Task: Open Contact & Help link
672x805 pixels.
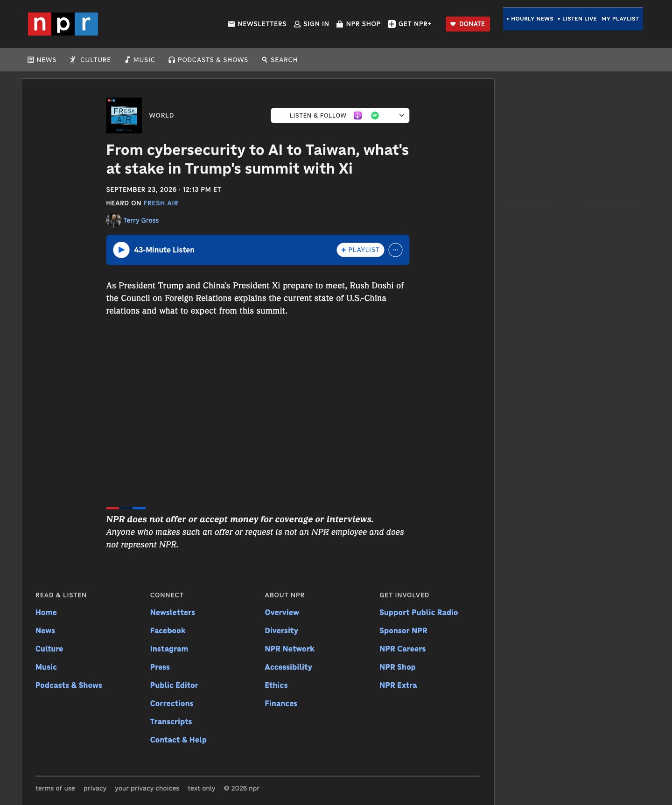Action: [x=178, y=740]
